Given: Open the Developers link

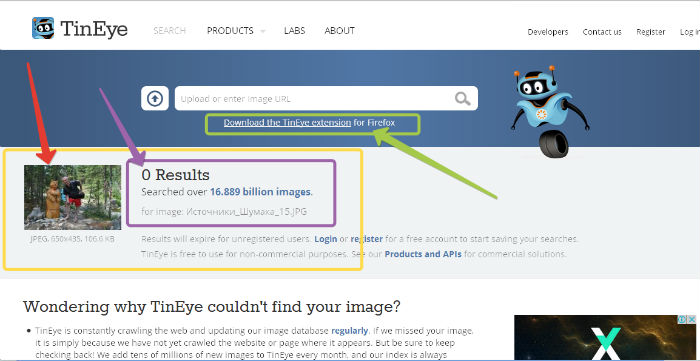Looking at the screenshot, I should point(548,32).
